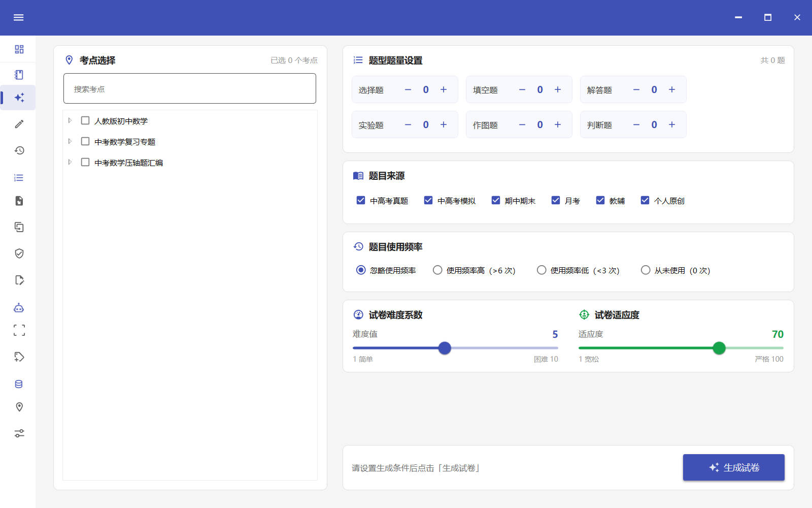Expand the 中考数学压轴题汇编 tree node
Viewport: 812px width, 508px height.
pyautogui.click(x=70, y=162)
